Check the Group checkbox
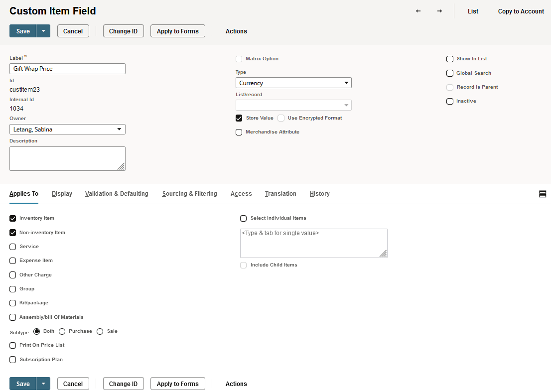Viewport: 551px width, 392px height. click(12, 289)
